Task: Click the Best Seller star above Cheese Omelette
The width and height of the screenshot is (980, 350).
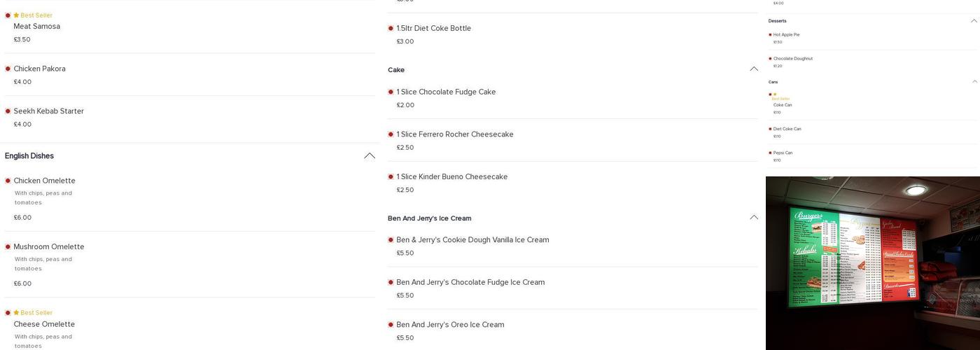Action: coord(16,313)
